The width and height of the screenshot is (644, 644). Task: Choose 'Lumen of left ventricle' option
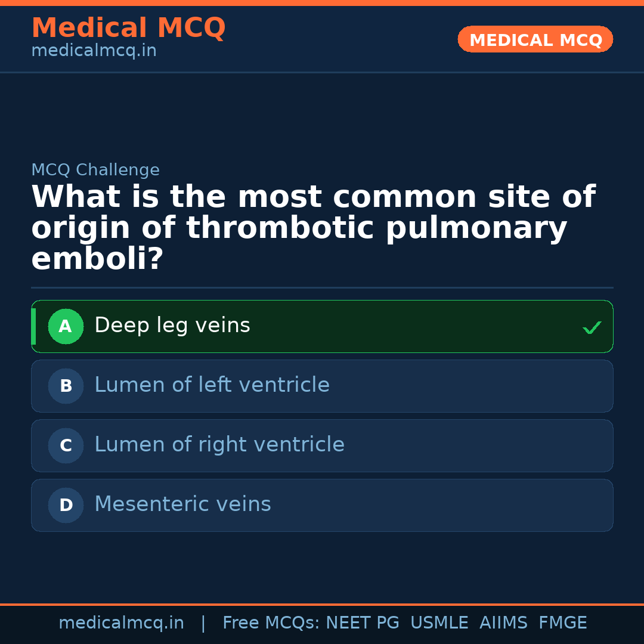point(212,385)
